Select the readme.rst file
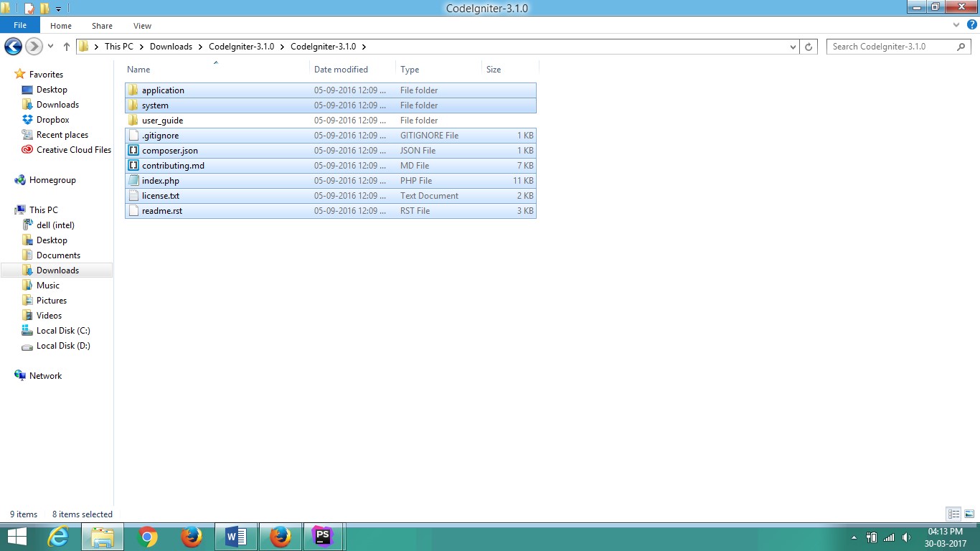Viewport: 980px width, 551px height. [x=331, y=211]
